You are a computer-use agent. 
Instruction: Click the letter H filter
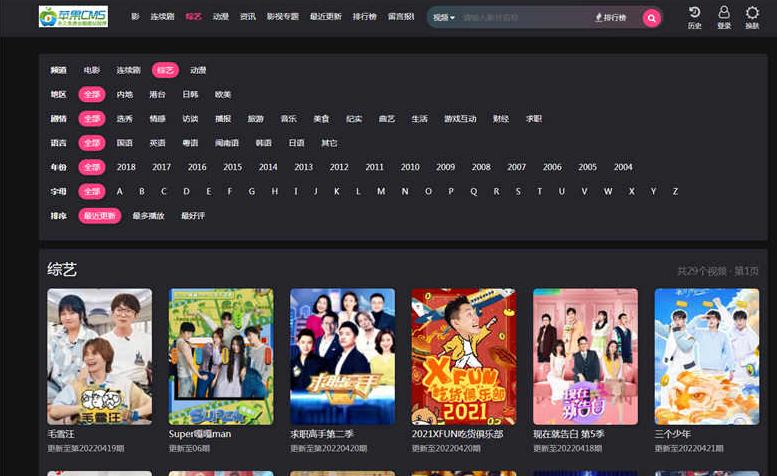click(x=274, y=191)
